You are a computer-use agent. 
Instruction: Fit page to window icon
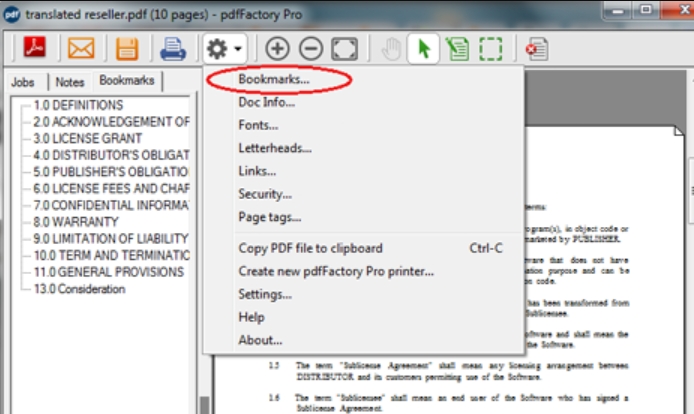tap(344, 48)
